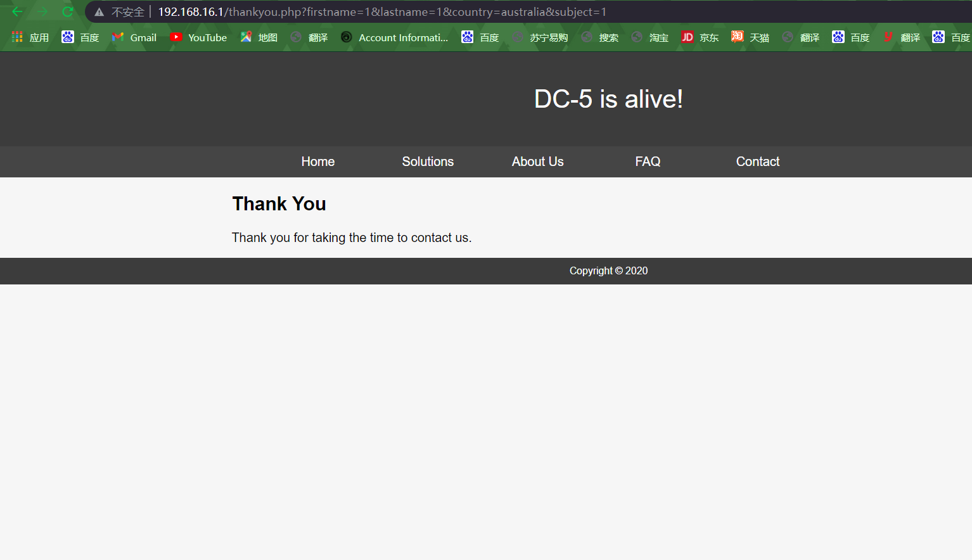Viewport: 972px width, 560px height.
Task: Navigate to About Us
Action: click(x=537, y=162)
